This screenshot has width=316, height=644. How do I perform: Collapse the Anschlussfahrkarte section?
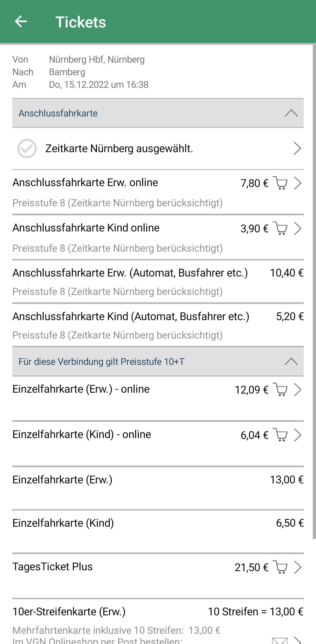(x=291, y=113)
